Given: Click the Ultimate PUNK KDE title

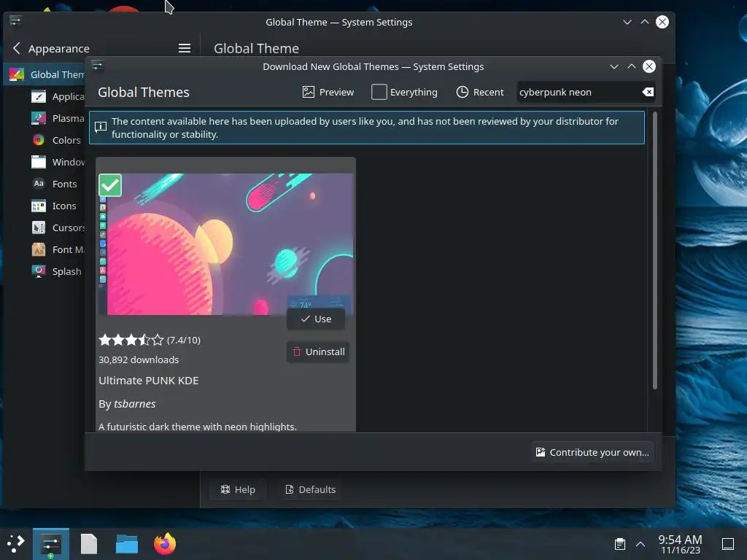Looking at the screenshot, I should coord(149,381).
